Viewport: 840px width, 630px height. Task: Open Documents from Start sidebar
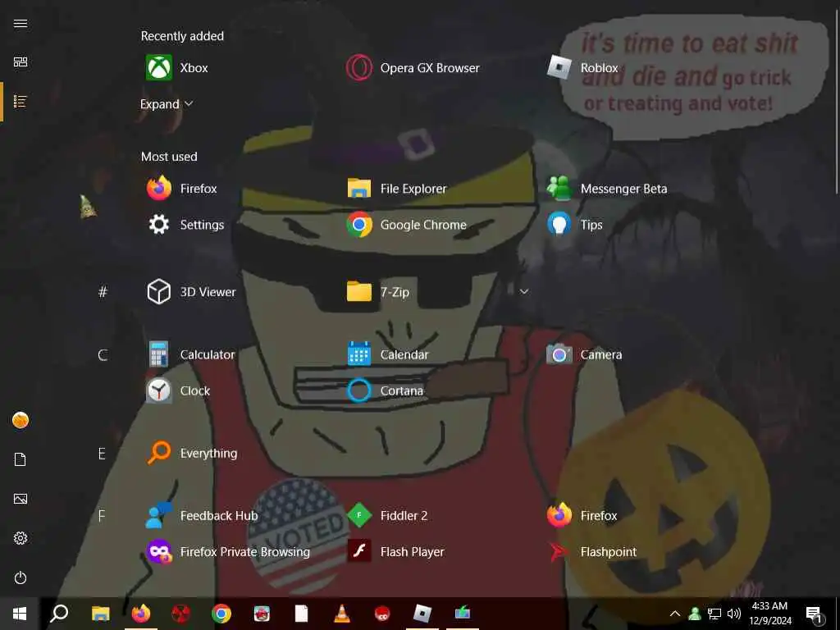tap(21, 459)
